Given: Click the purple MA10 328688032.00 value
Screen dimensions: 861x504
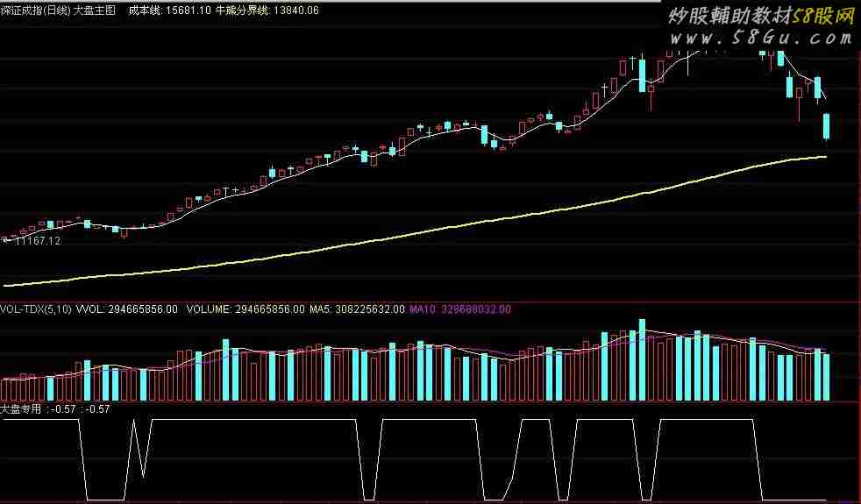Looking at the screenshot, I should pyautogui.click(x=460, y=309).
